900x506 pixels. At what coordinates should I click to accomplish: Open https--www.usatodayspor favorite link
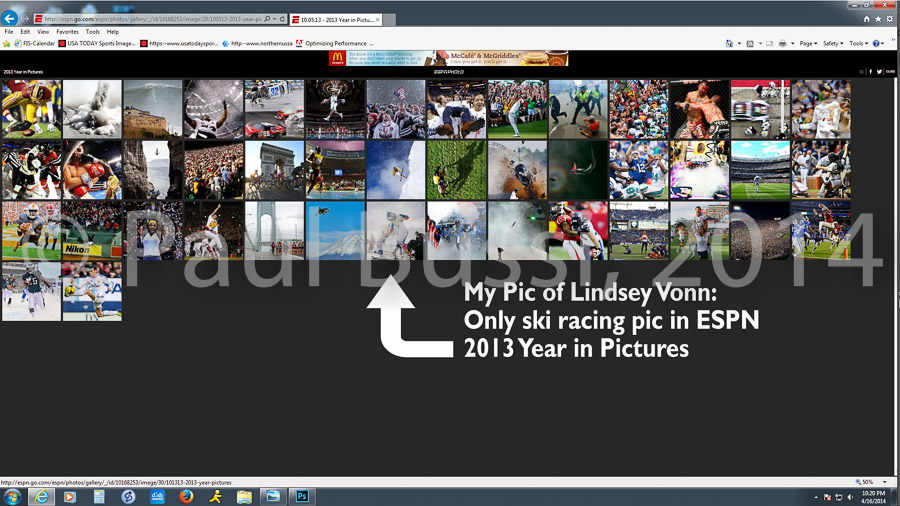click(179, 43)
